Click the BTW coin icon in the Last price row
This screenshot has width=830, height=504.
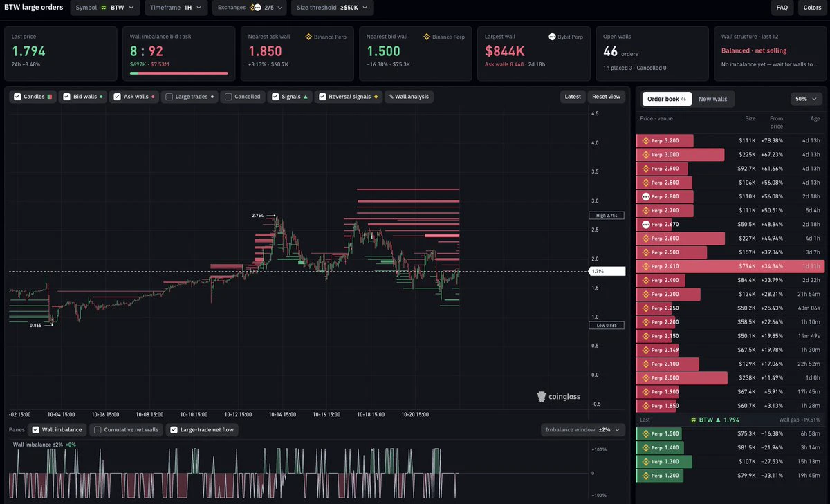[x=694, y=420]
